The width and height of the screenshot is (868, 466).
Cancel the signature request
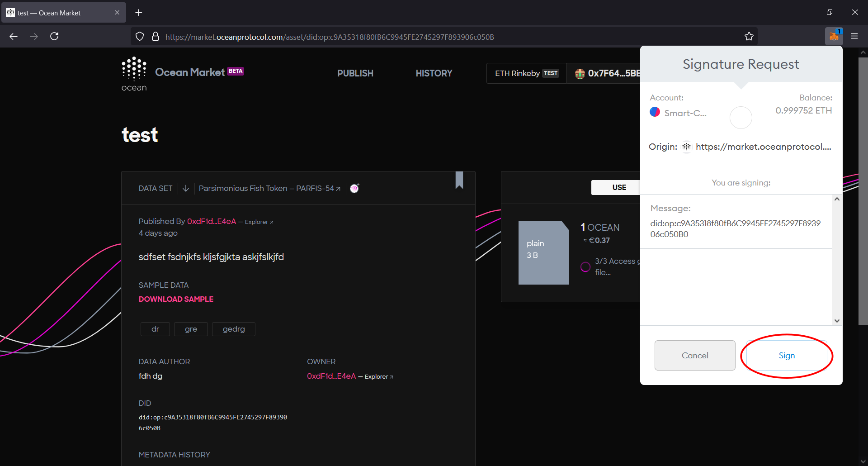point(695,356)
